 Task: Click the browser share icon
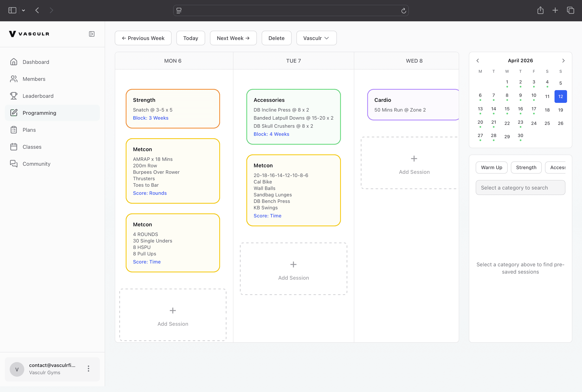pos(540,10)
